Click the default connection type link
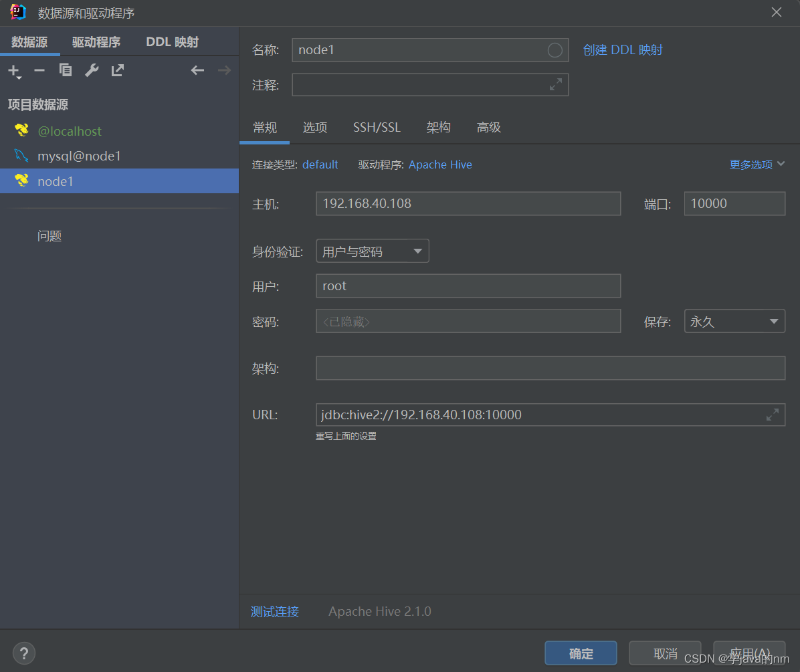This screenshot has width=800, height=672. [x=320, y=164]
